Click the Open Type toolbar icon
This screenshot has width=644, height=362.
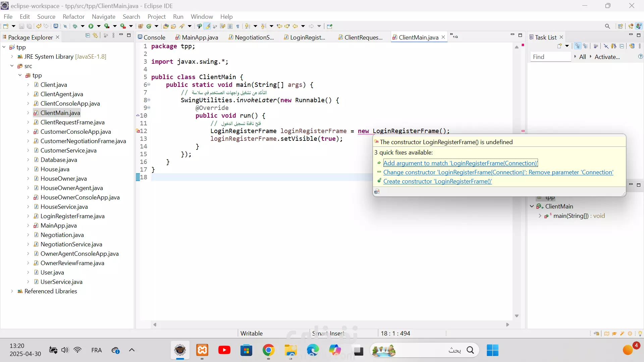[x=166, y=26]
